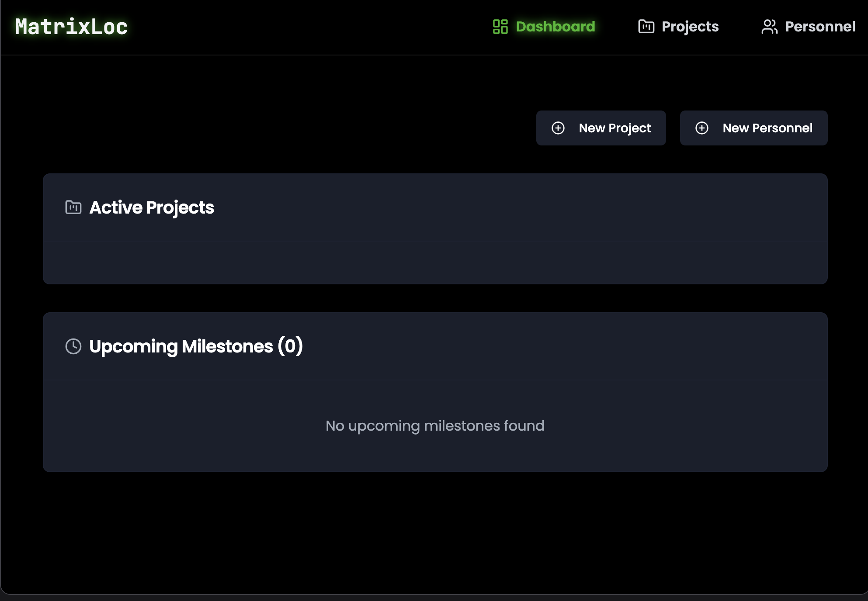Click empty black area below Upcoming Milestones card
The image size is (868, 601).
(x=435, y=533)
